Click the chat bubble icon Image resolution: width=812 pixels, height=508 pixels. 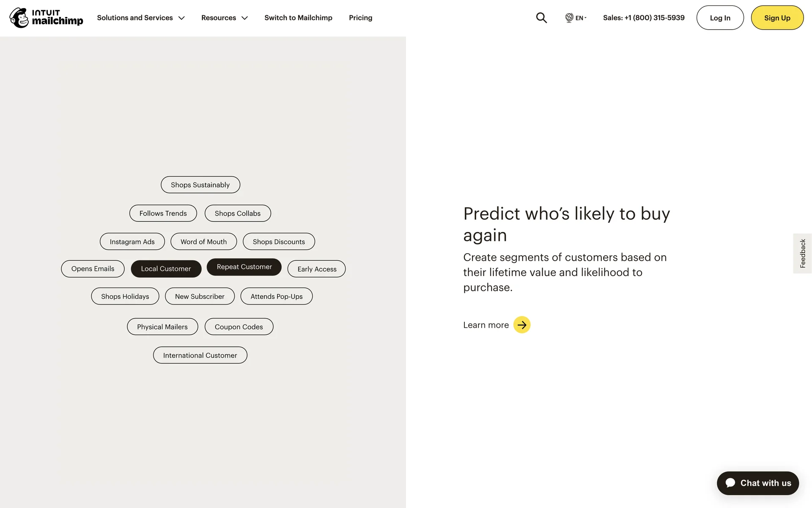pos(730,483)
